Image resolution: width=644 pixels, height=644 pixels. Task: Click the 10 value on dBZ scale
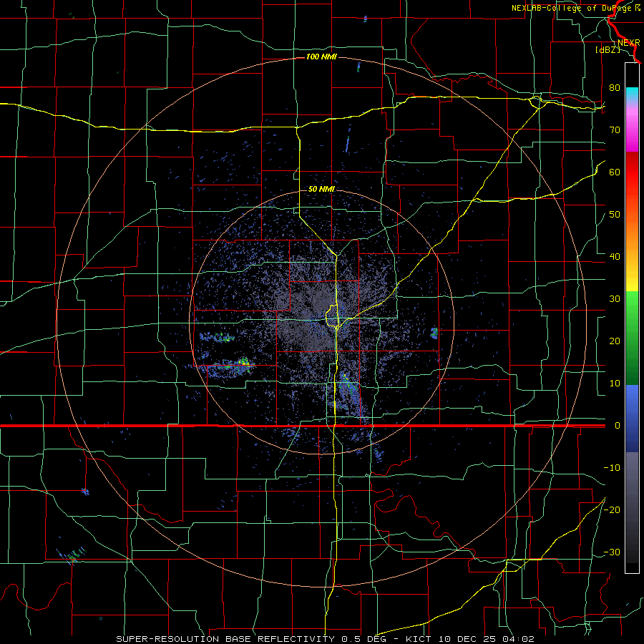[x=615, y=384]
